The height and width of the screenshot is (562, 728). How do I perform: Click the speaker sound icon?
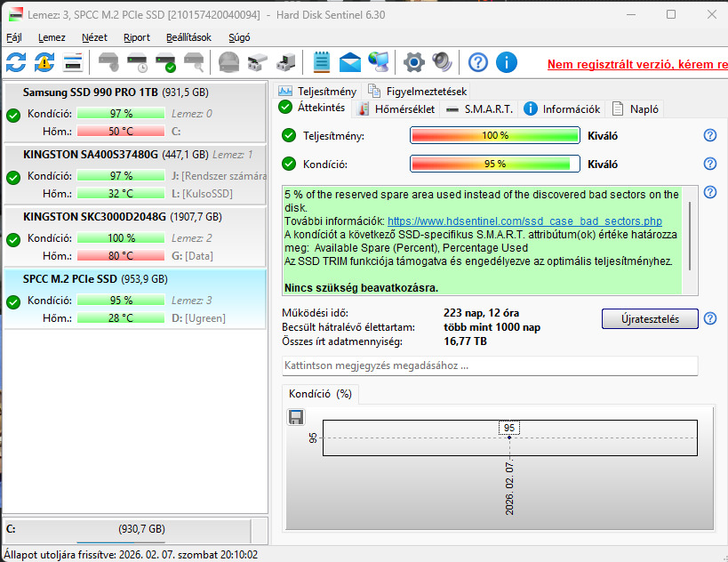click(x=442, y=62)
